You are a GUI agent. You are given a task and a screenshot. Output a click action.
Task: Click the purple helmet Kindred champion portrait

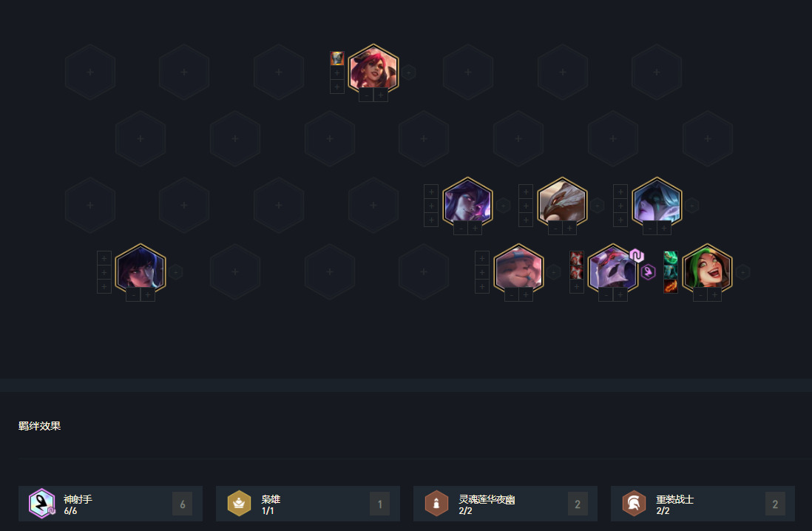click(x=612, y=269)
